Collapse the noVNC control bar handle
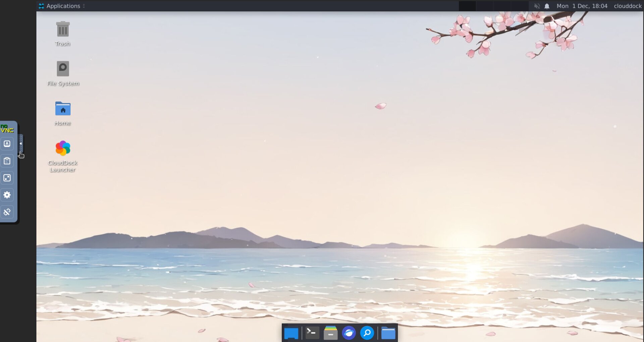 coord(21,144)
